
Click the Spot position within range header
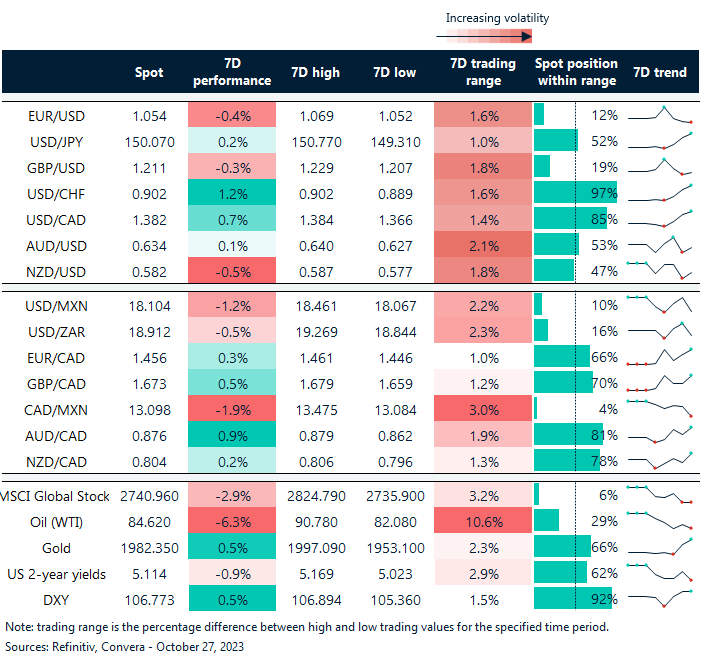pyautogui.click(x=576, y=72)
